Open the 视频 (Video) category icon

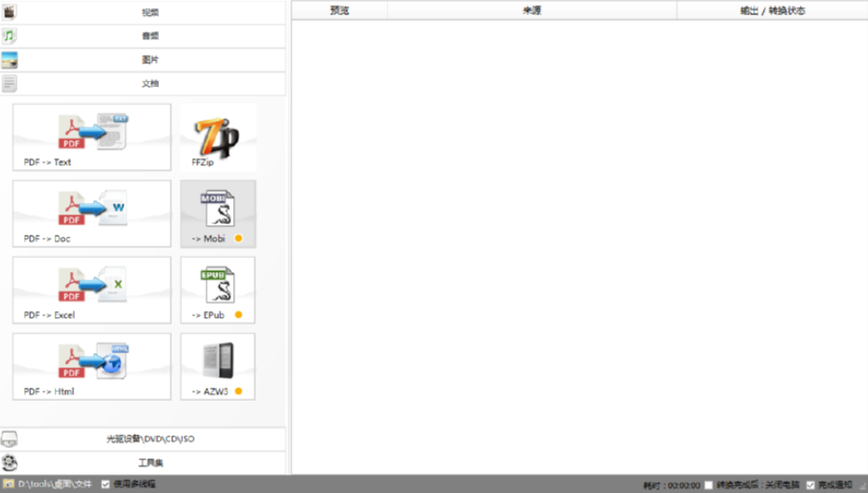click(x=10, y=11)
